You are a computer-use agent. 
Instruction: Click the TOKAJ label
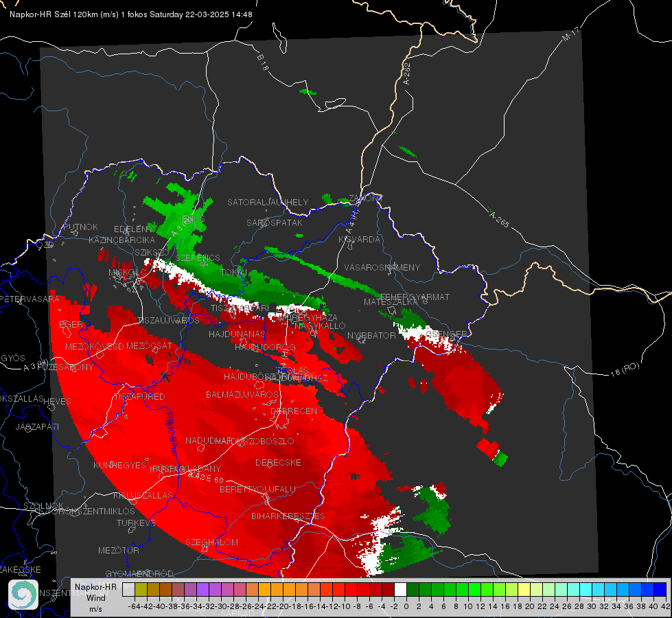click(234, 273)
